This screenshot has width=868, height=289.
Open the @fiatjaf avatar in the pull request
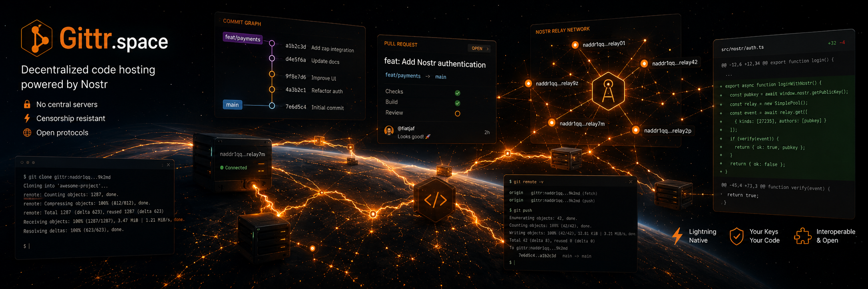click(389, 131)
